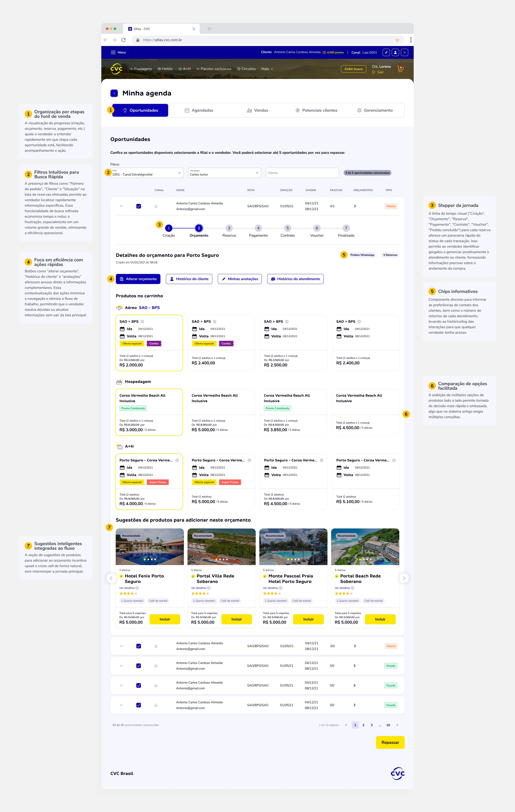Open Pacotes exclusivos in the navigation
The width and height of the screenshot is (515, 812).
tap(214, 69)
